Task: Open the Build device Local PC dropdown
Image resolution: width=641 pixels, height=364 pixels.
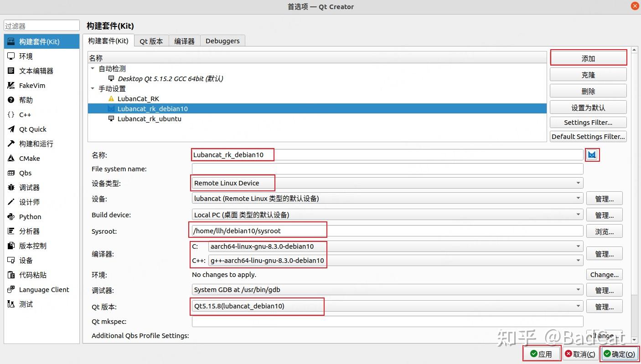Action: (x=388, y=215)
